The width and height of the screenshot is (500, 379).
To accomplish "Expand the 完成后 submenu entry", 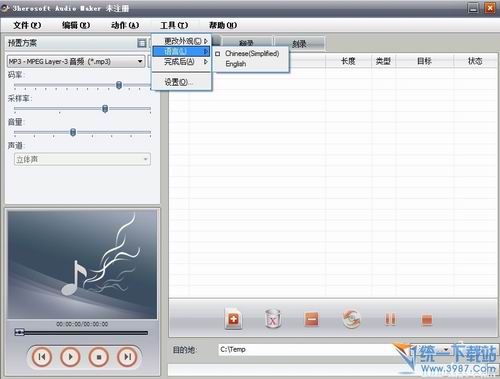I will click(182, 62).
